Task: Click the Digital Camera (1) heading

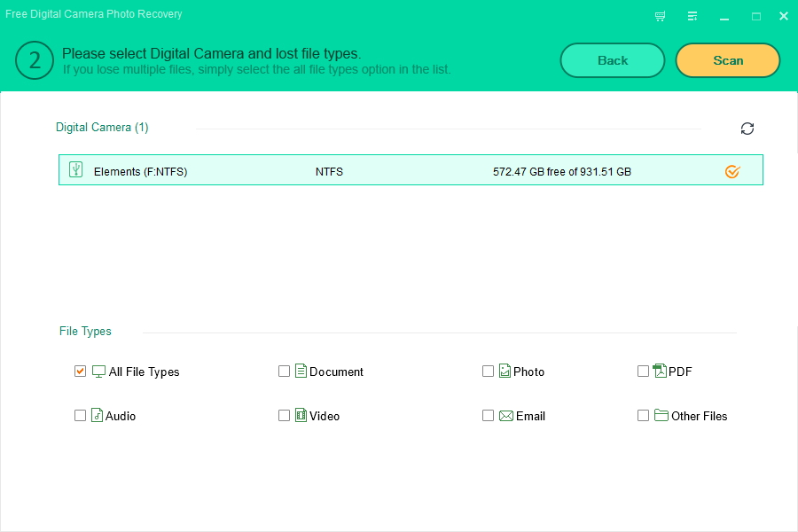Action: click(102, 128)
